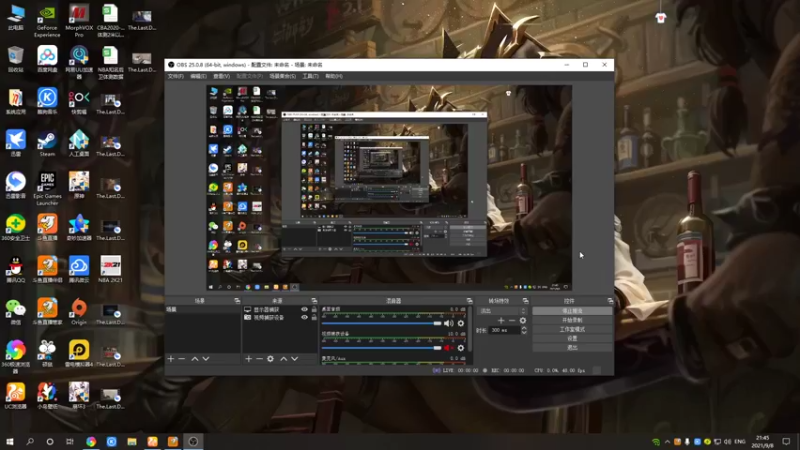Click the audio mixer vertical scrollbar
800x450 pixels.
coord(469,329)
